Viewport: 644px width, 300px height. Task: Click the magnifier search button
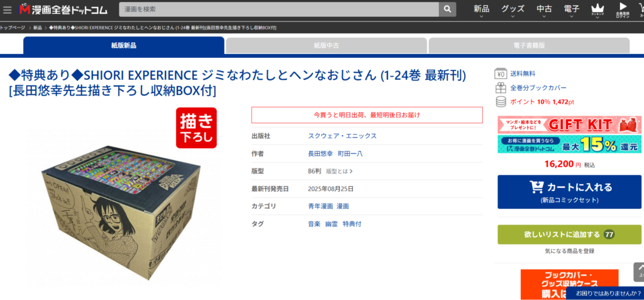coord(448,9)
